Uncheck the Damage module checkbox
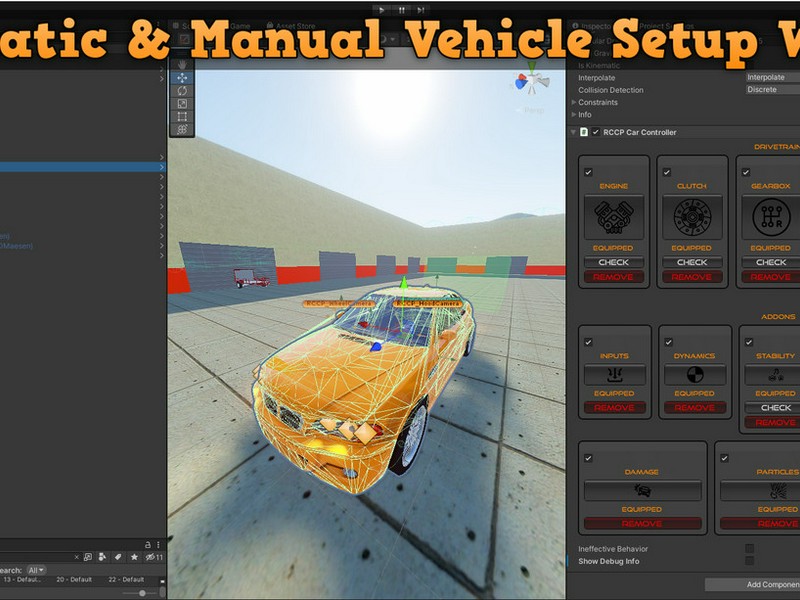Viewport: 800px width, 600px height. coord(588,458)
